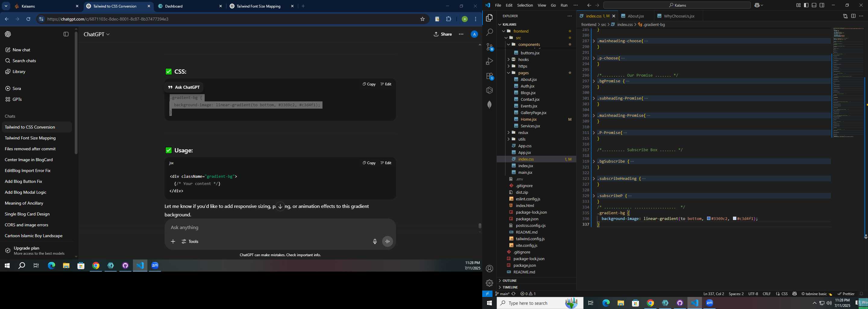Collapse the pages folder
Image resolution: width=868 pixels, height=309 pixels.
click(508, 73)
